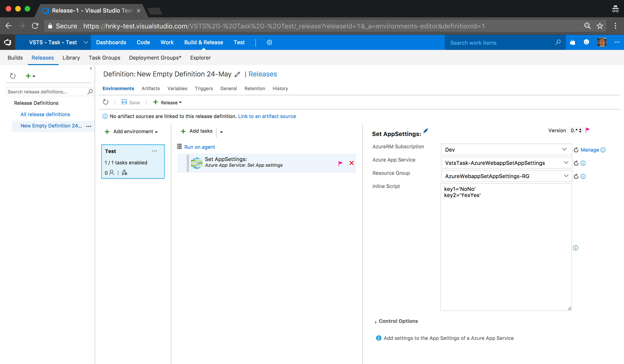Click the deployment conditions lightning icon in Test
The width and height of the screenshot is (624, 364).
(124, 173)
